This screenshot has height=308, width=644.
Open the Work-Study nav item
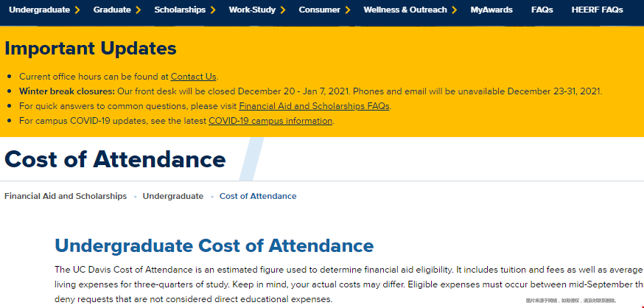[x=252, y=10]
